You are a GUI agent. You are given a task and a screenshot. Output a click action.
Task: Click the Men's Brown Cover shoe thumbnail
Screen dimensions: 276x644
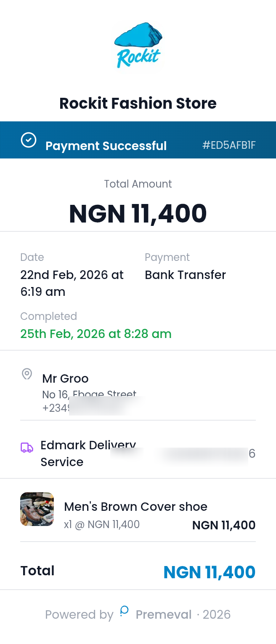point(37,509)
